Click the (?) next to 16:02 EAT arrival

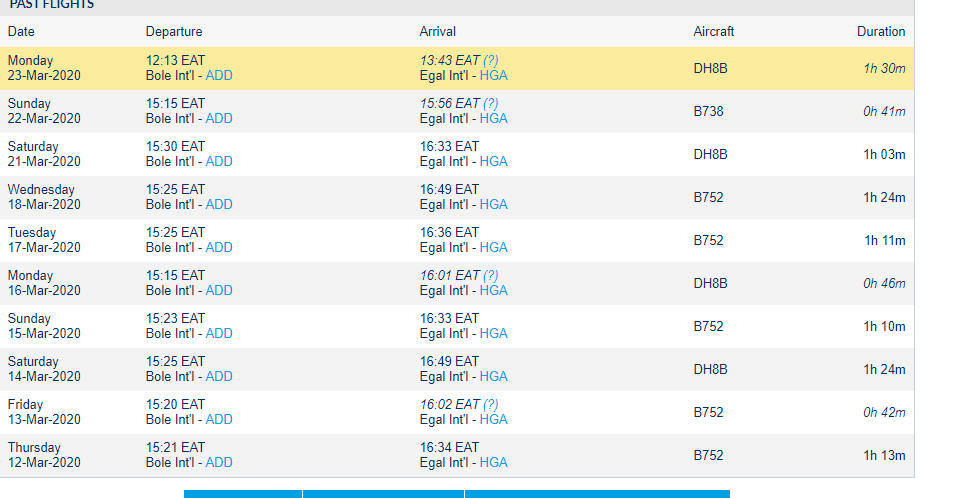491,405
